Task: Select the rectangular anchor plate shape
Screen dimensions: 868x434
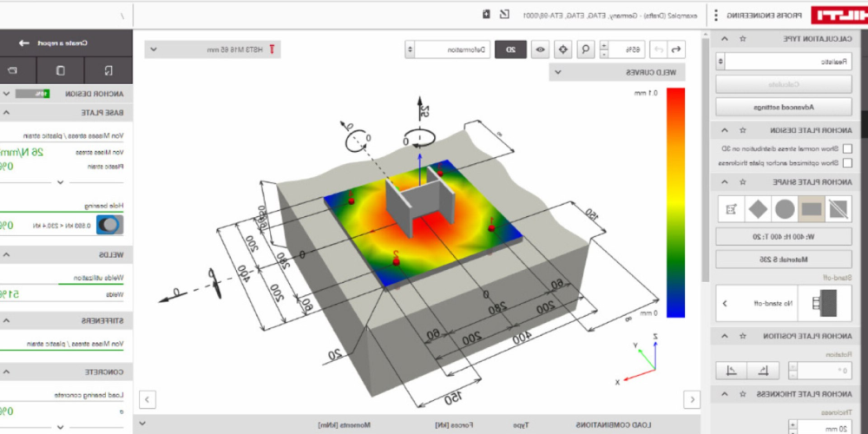Action: (x=813, y=209)
